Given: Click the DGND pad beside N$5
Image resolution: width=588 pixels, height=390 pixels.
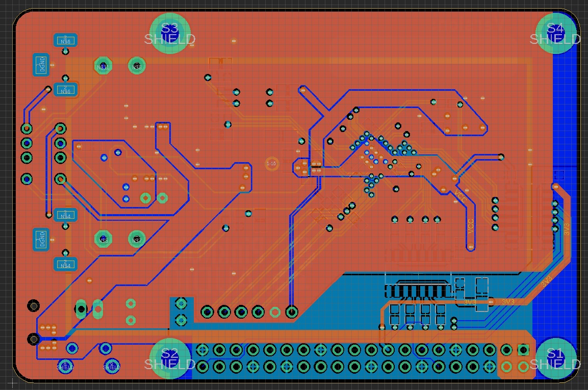Looking at the screenshot, I should pos(41,240).
